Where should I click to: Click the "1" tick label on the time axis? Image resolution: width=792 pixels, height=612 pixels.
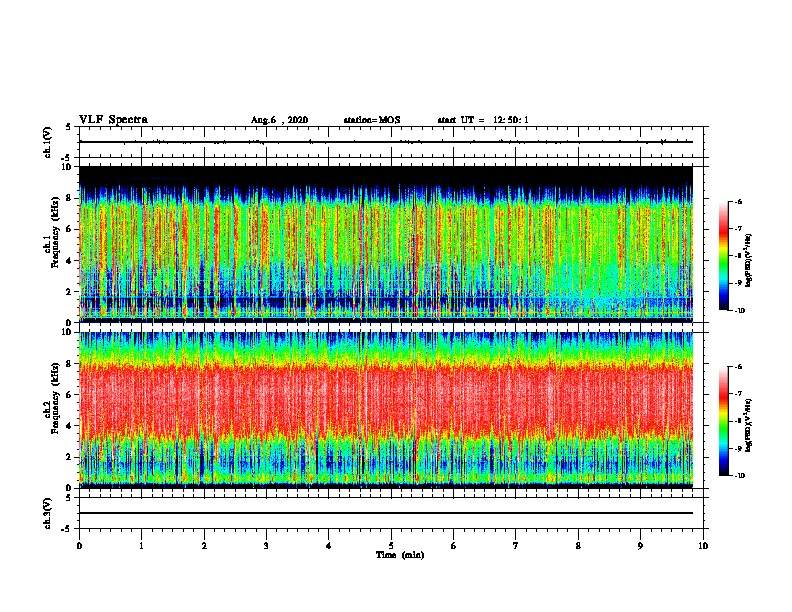click(x=141, y=546)
